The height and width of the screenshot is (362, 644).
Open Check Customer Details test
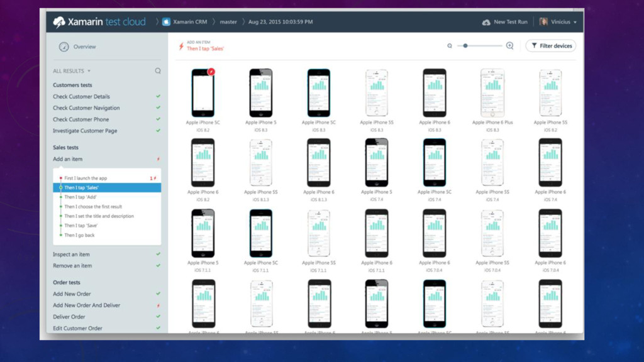tap(81, 96)
